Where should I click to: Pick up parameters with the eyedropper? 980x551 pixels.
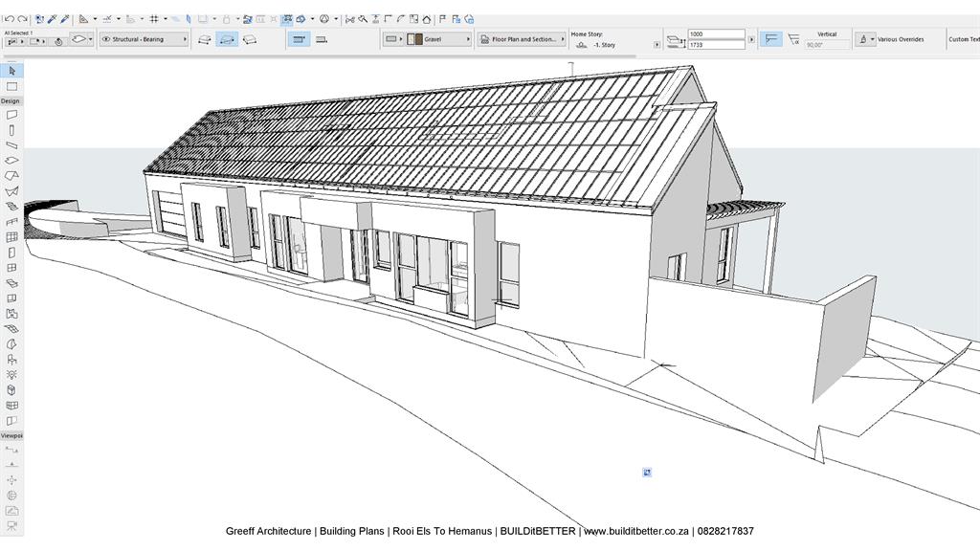53,19
